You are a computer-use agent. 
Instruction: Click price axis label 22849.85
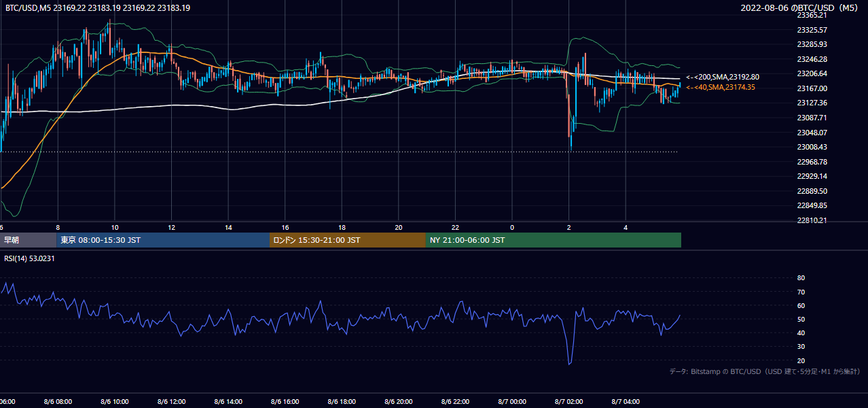point(812,205)
